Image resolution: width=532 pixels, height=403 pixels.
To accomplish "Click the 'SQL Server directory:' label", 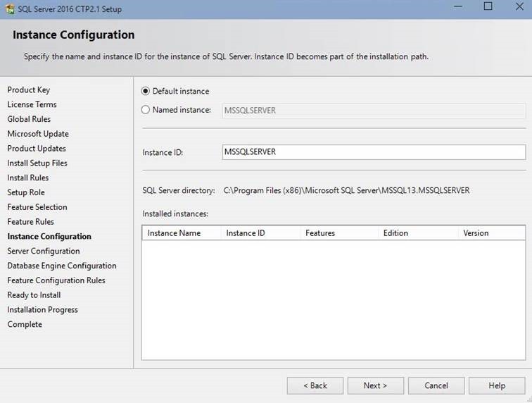I will [179, 191].
